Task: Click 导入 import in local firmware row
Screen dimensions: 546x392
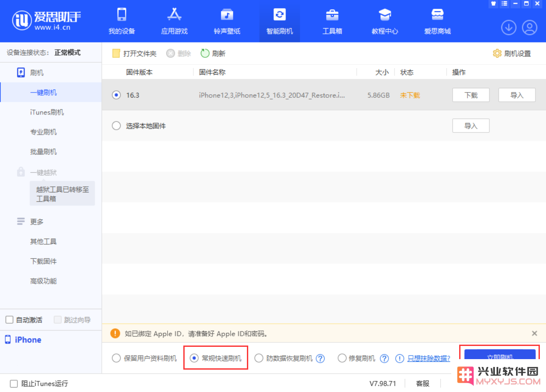Action: click(471, 126)
